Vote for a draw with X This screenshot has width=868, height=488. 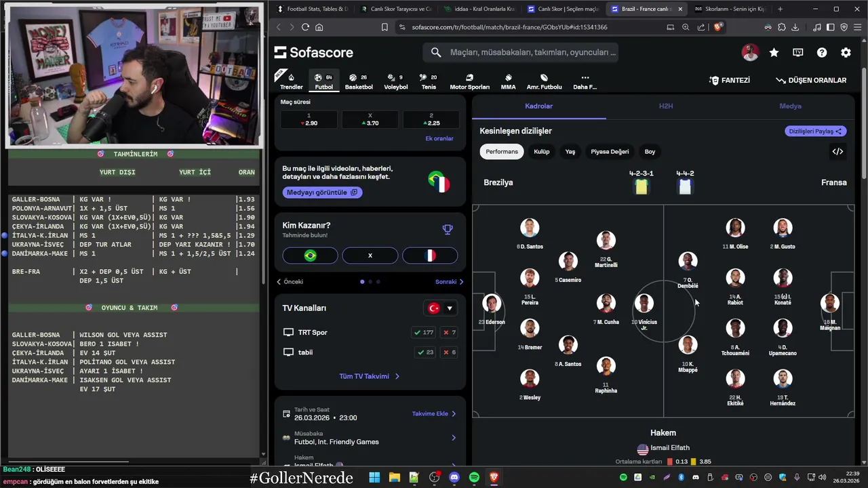point(370,256)
